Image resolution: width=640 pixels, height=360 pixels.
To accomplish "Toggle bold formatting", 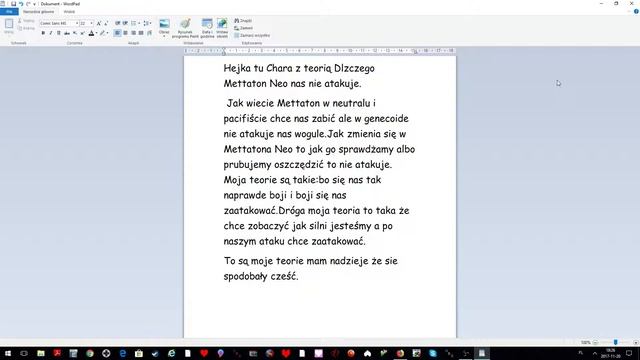I will click(x=43, y=33).
